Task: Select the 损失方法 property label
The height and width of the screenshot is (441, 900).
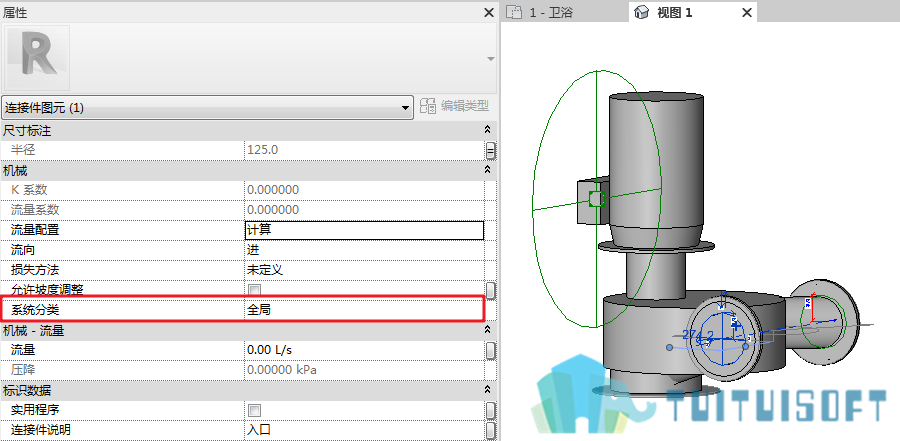Action: tap(35, 270)
